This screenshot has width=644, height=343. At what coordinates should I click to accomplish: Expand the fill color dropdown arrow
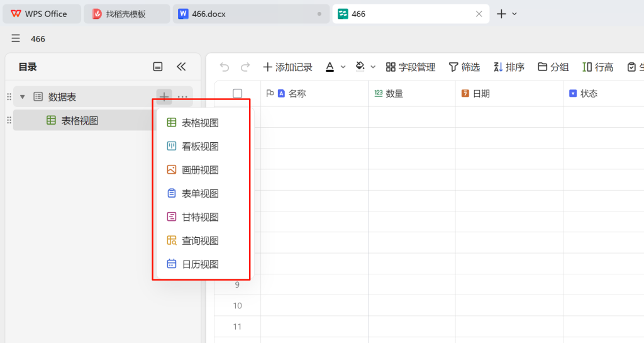pos(373,67)
